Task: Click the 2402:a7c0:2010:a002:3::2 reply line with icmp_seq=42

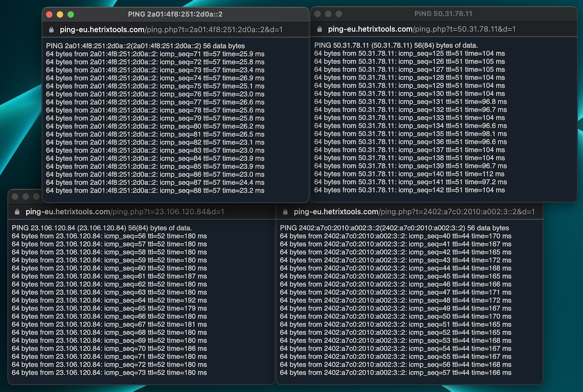Action: coord(396,252)
